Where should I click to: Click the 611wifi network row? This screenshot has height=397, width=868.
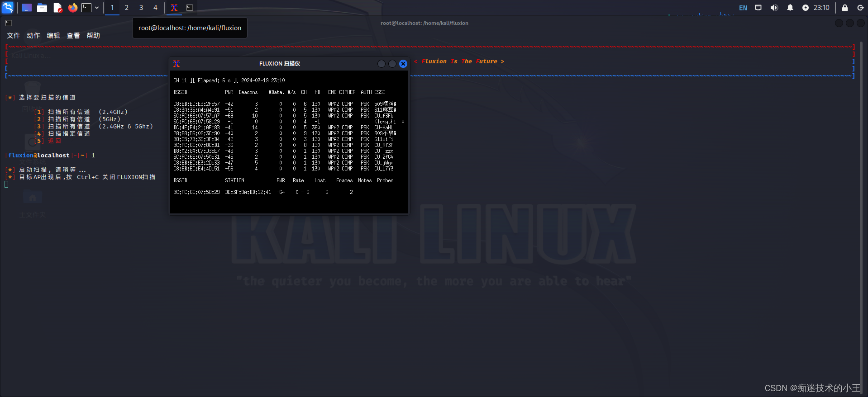pyautogui.click(x=283, y=139)
